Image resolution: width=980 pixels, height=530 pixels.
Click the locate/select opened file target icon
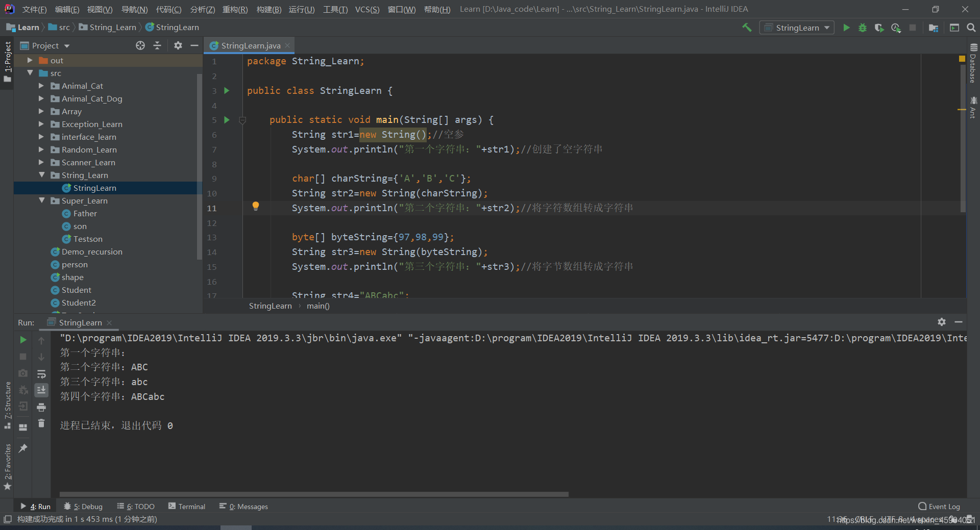[x=140, y=45]
